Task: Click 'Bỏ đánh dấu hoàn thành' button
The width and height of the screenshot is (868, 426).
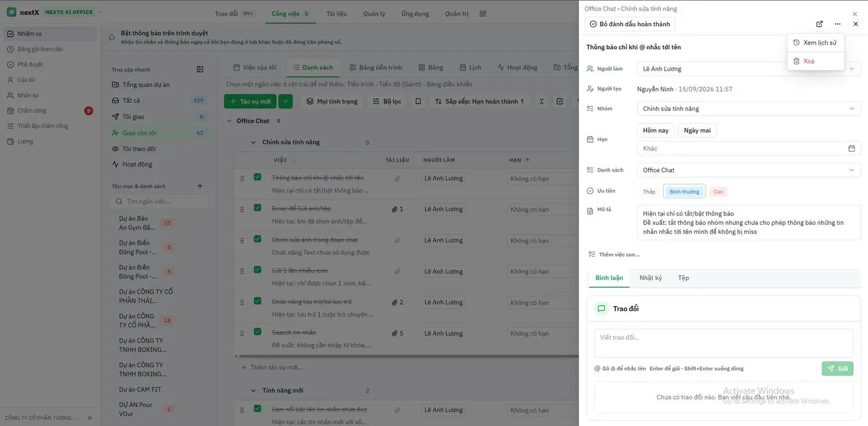Action: point(630,24)
